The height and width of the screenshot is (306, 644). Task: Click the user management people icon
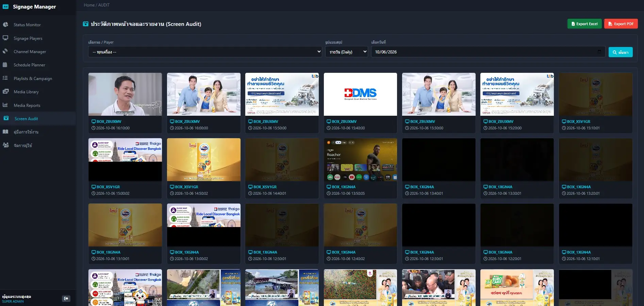(x=6, y=145)
